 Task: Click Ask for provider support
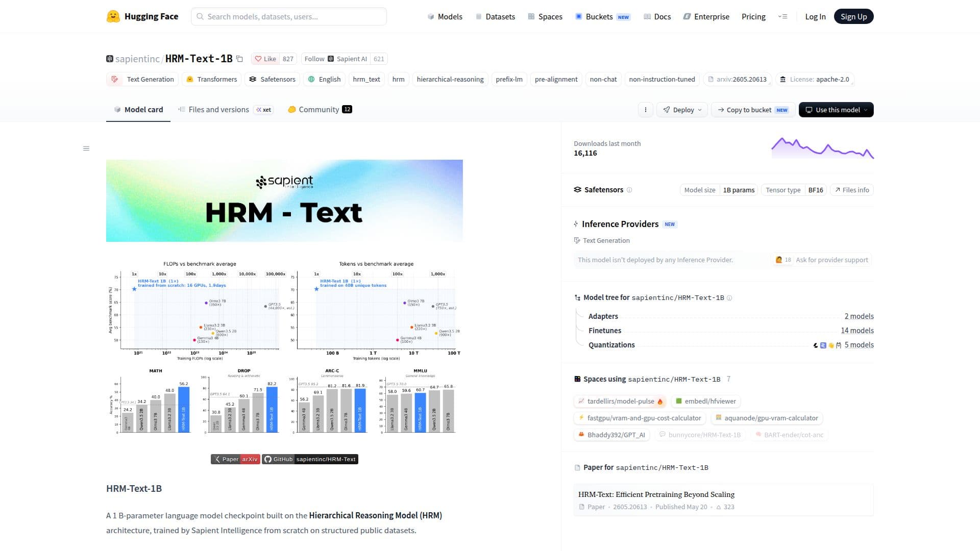(821, 260)
